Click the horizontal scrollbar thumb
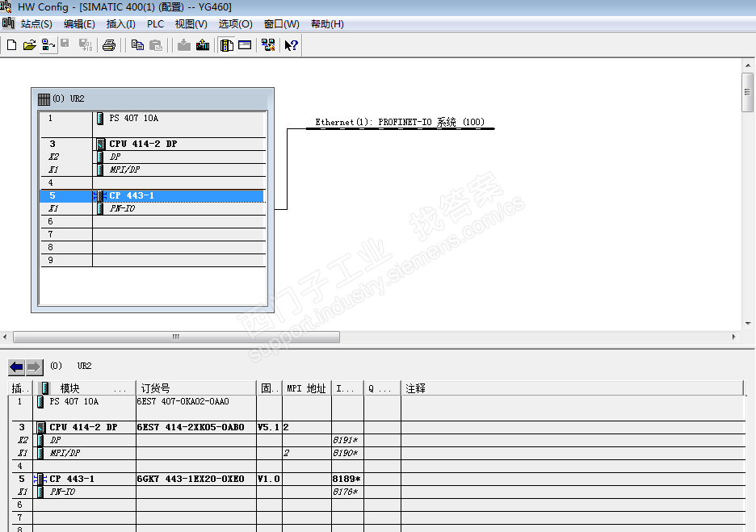 tap(176, 337)
